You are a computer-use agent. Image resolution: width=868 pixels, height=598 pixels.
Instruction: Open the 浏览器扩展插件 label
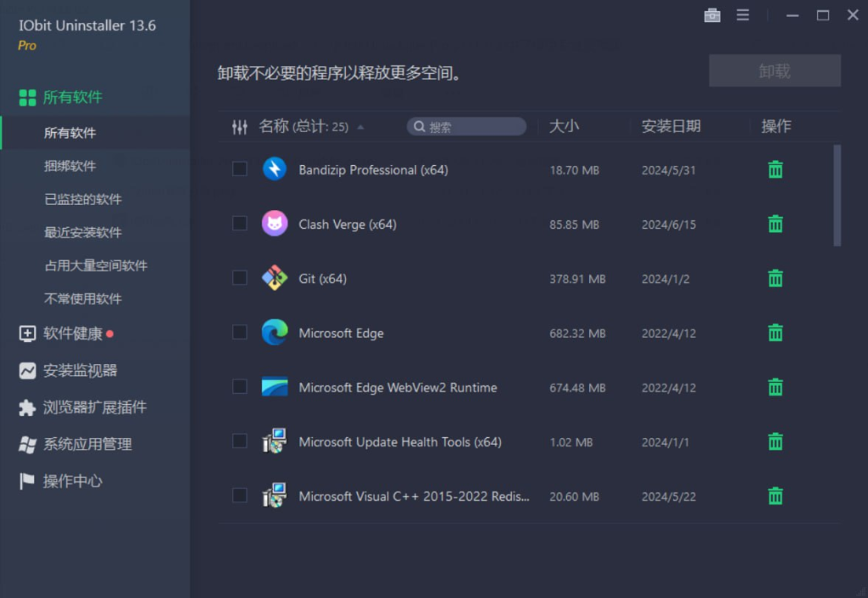[95, 407]
